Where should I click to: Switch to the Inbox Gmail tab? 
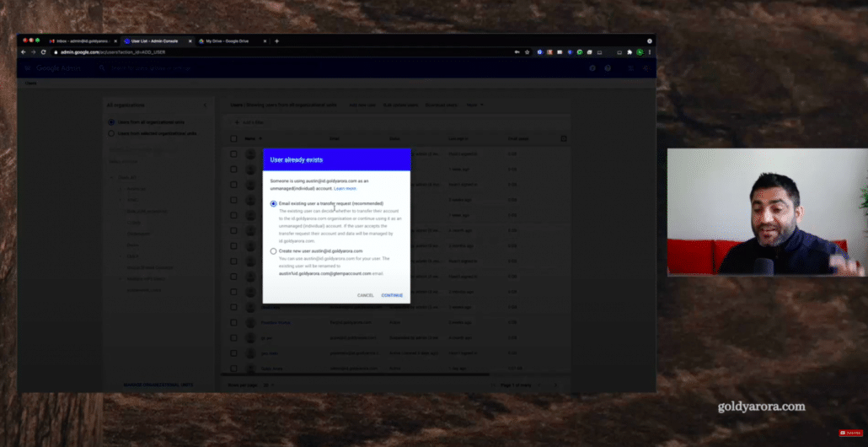[x=80, y=41]
